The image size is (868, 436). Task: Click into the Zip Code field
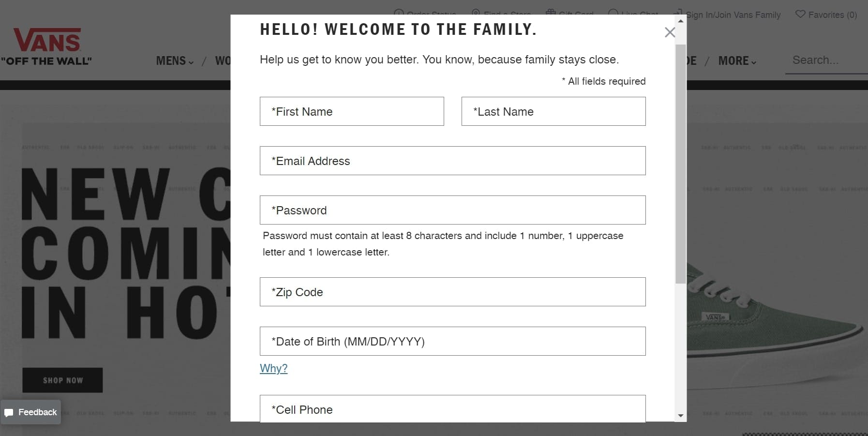pos(453,292)
